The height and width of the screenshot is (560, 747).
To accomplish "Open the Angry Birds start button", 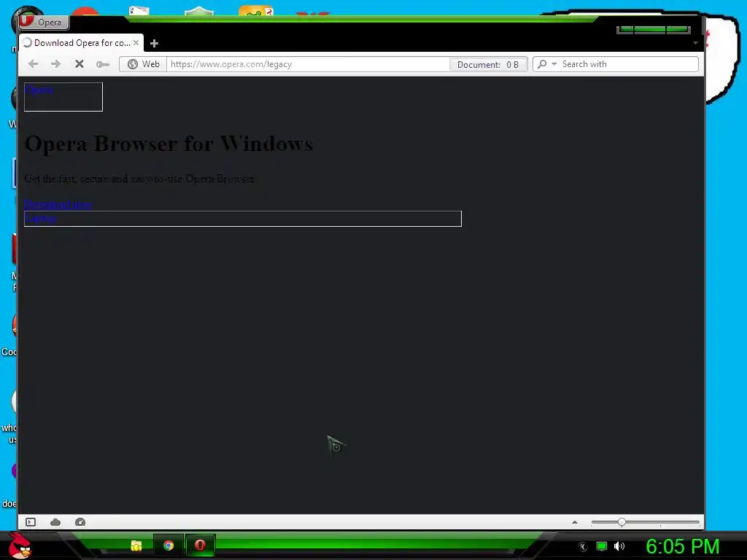I will point(19,545).
